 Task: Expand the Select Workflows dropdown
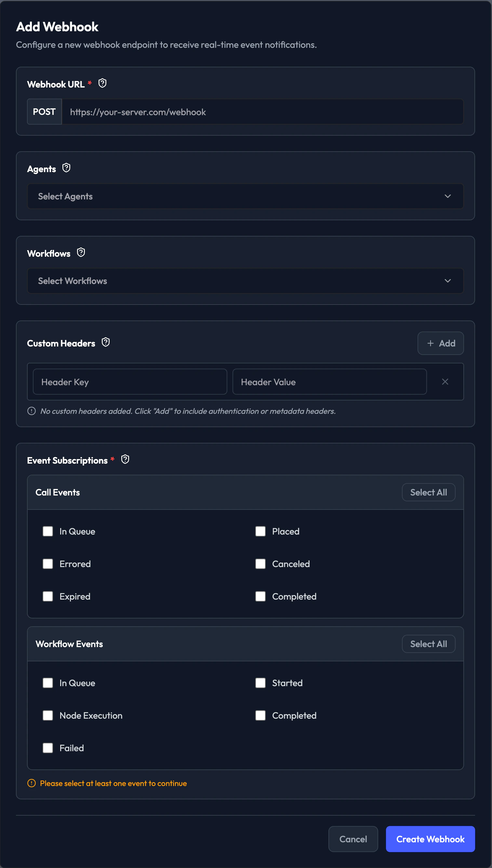click(x=245, y=281)
